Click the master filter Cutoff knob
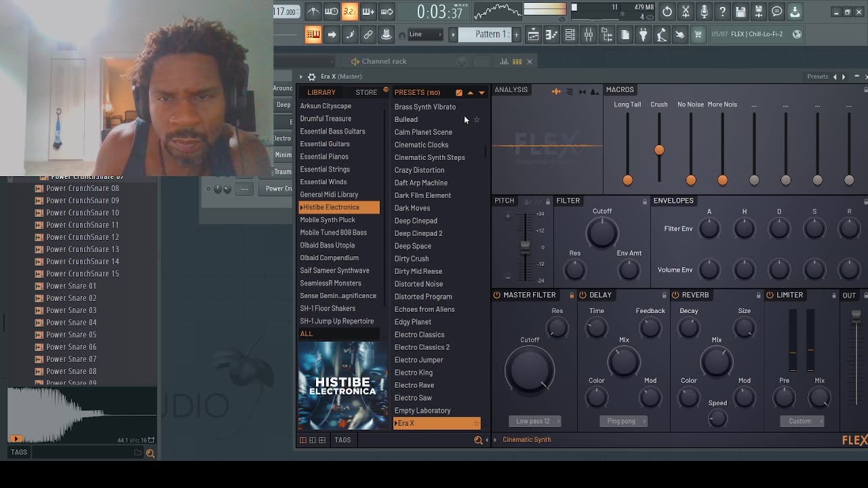 [530, 370]
